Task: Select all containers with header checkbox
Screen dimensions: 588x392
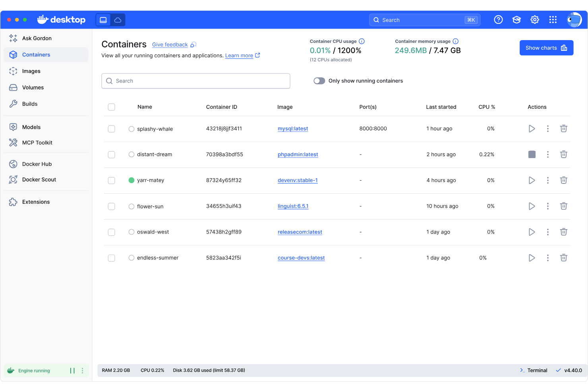Action: 111,107
